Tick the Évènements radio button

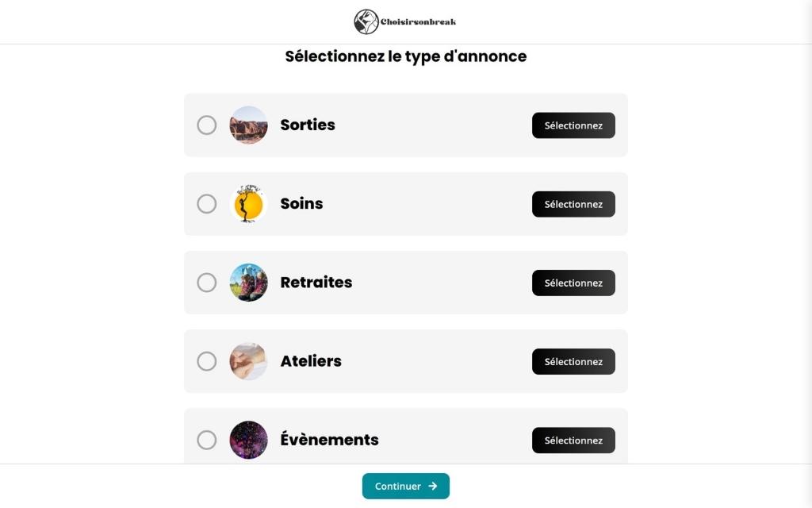[206, 440]
